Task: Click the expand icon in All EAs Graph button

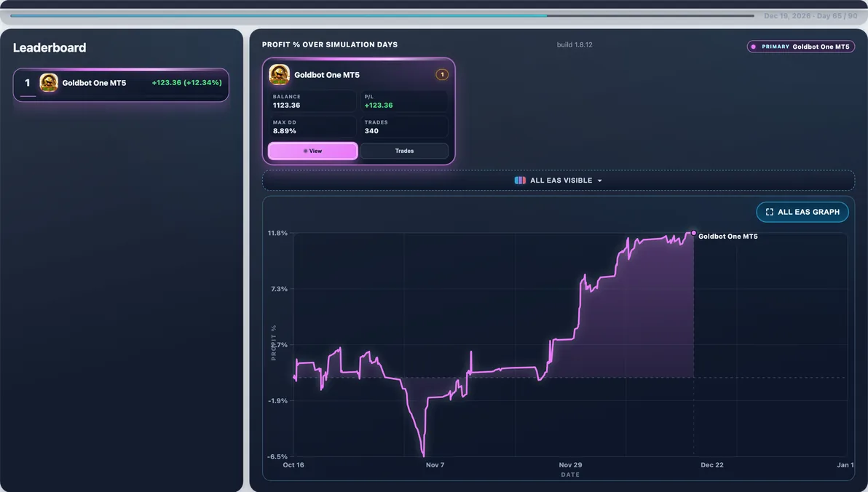Action: point(769,212)
